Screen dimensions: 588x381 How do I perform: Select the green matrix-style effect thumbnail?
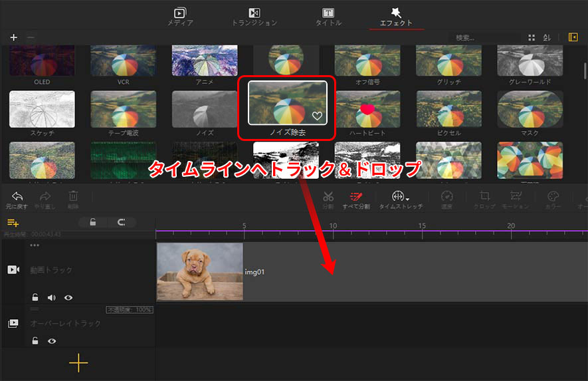click(124, 160)
